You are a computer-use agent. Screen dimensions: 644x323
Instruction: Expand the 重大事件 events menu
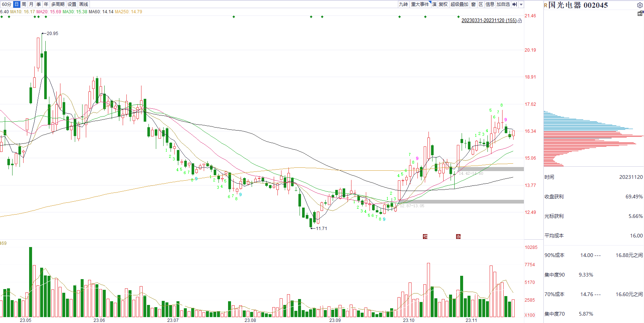point(420,4)
